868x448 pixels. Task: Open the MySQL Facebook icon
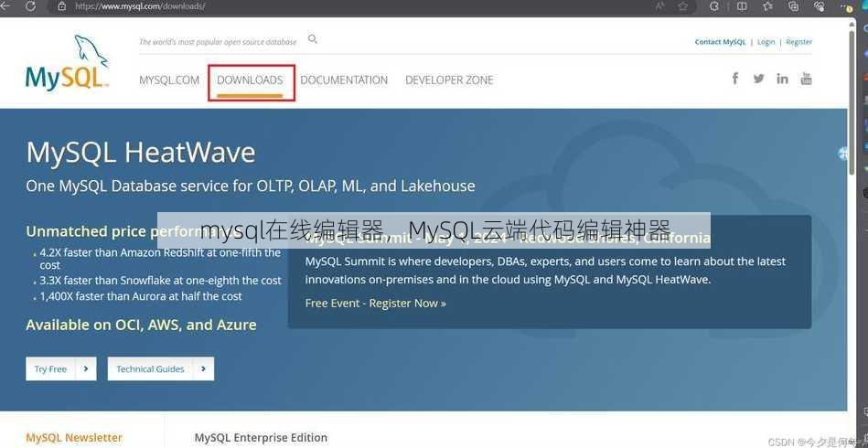735,79
